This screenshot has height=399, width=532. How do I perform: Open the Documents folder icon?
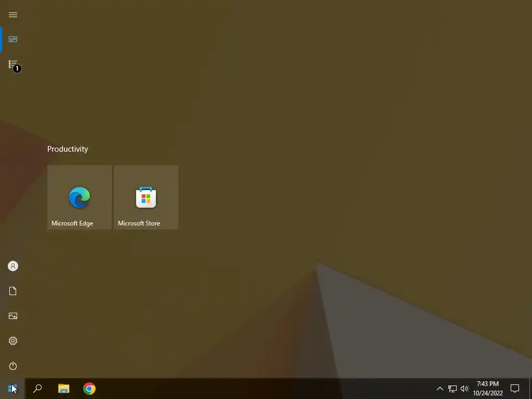click(x=13, y=291)
